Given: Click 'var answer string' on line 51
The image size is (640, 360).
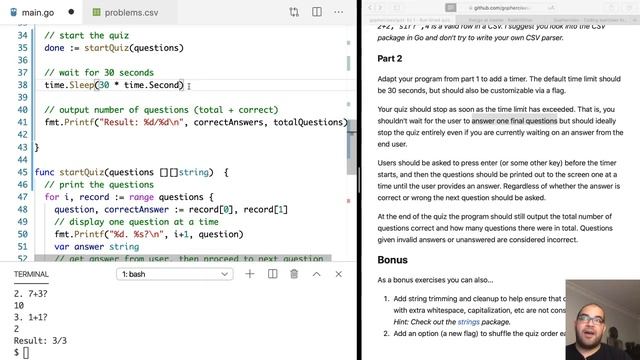Looking at the screenshot, I should click(x=97, y=247).
